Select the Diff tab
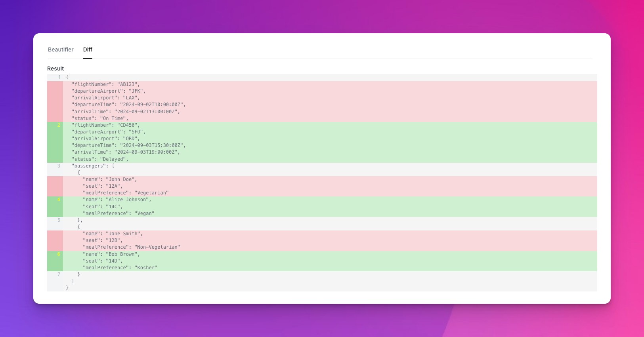The height and width of the screenshot is (337, 644). point(88,50)
